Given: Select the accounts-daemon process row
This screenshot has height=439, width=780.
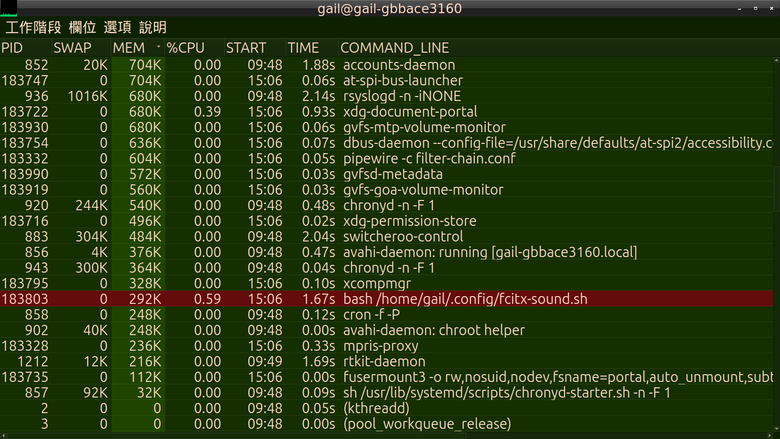Looking at the screenshot, I should point(387,65).
